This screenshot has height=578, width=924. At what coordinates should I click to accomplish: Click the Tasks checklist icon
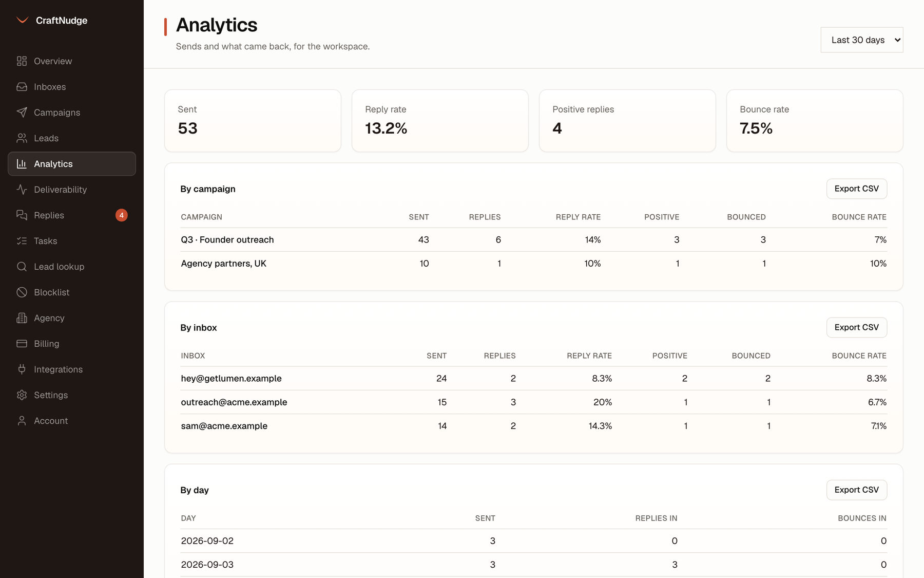pyautogui.click(x=22, y=241)
